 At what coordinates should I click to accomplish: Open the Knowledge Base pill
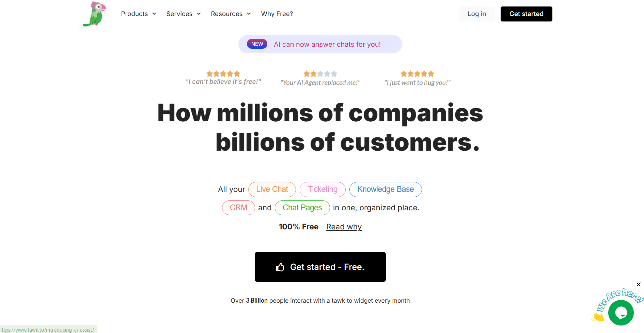click(x=386, y=190)
